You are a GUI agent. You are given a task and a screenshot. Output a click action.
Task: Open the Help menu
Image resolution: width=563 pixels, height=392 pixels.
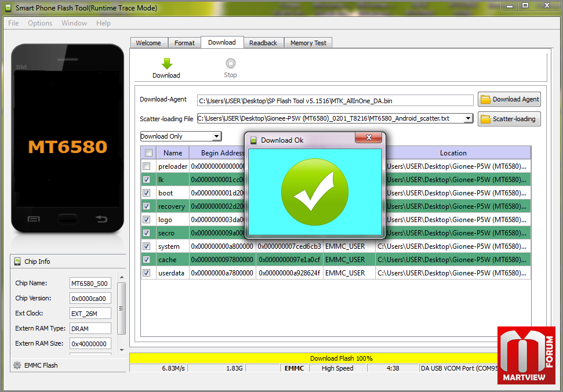[x=103, y=23]
